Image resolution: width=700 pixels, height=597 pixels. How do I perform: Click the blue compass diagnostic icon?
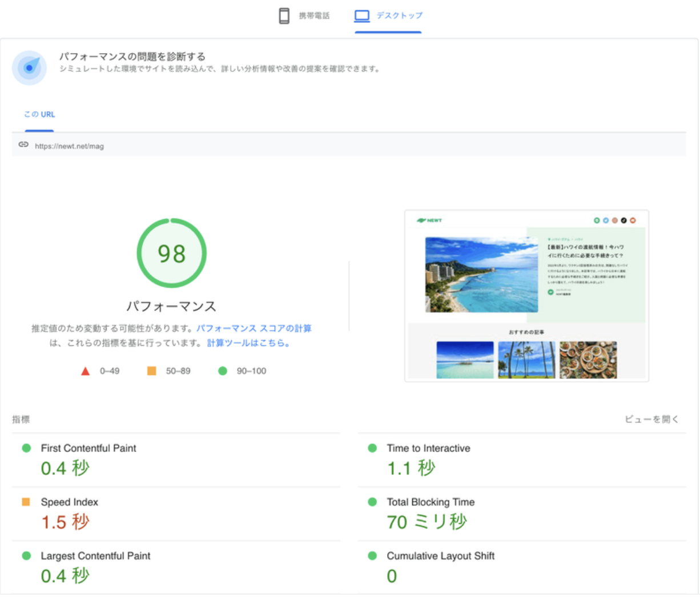[29, 68]
